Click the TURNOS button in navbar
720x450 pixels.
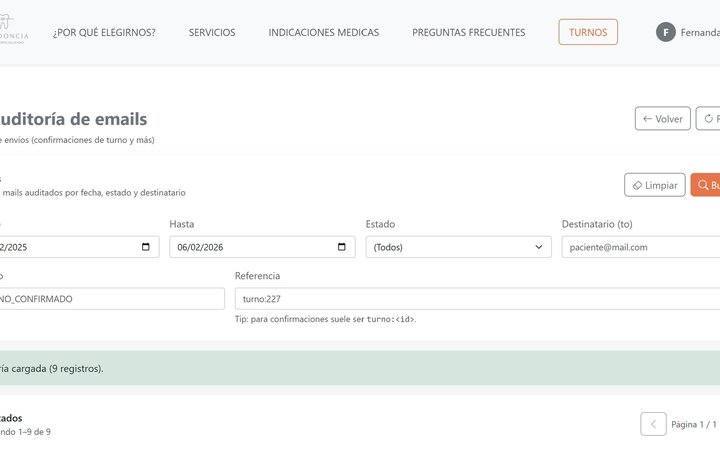pos(588,32)
